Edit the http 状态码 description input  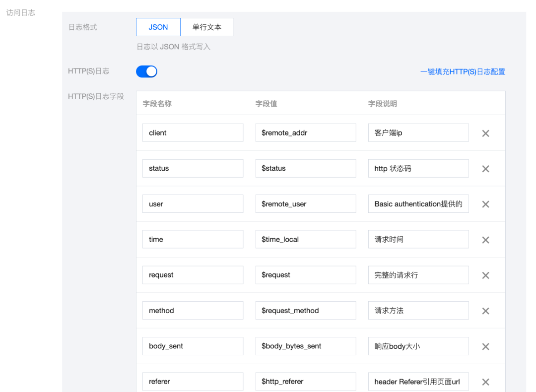pyautogui.click(x=418, y=168)
